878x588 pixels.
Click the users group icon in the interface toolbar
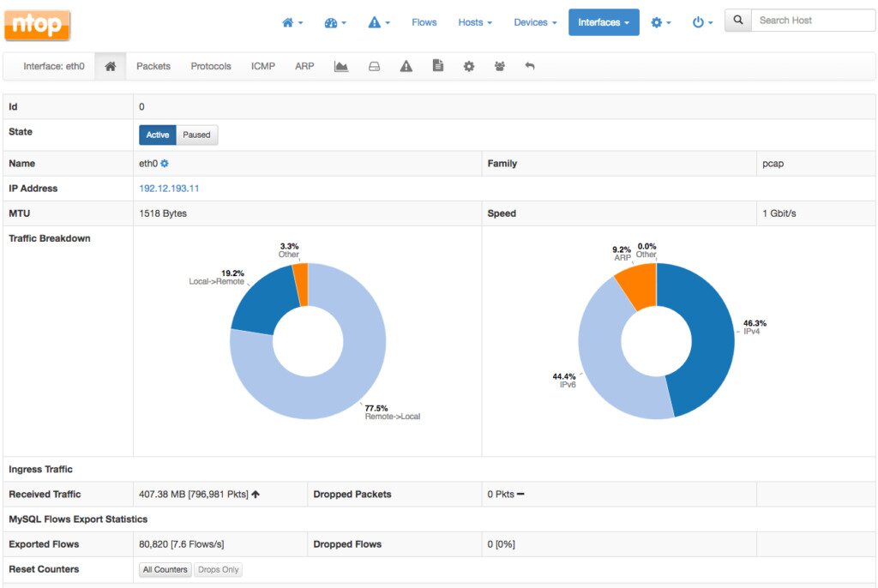(500, 66)
